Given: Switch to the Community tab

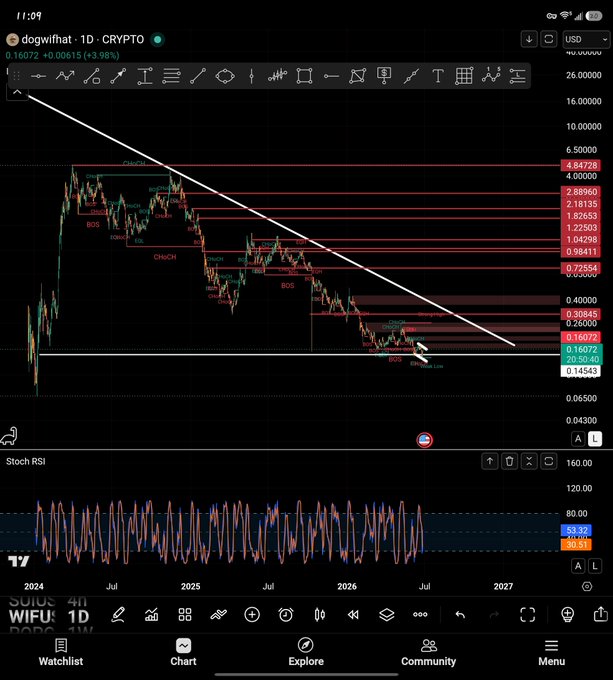Looking at the screenshot, I should (x=429, y=652).
